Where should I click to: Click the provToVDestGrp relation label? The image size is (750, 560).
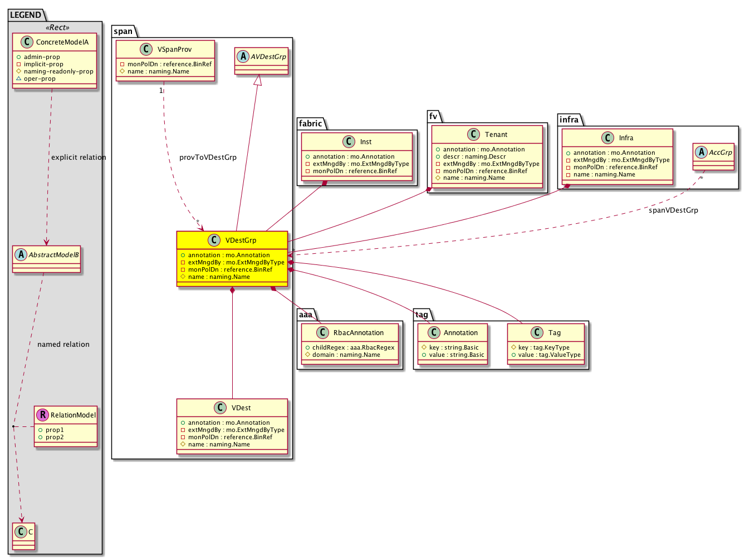pyautogui.click(x=208, y=158)
